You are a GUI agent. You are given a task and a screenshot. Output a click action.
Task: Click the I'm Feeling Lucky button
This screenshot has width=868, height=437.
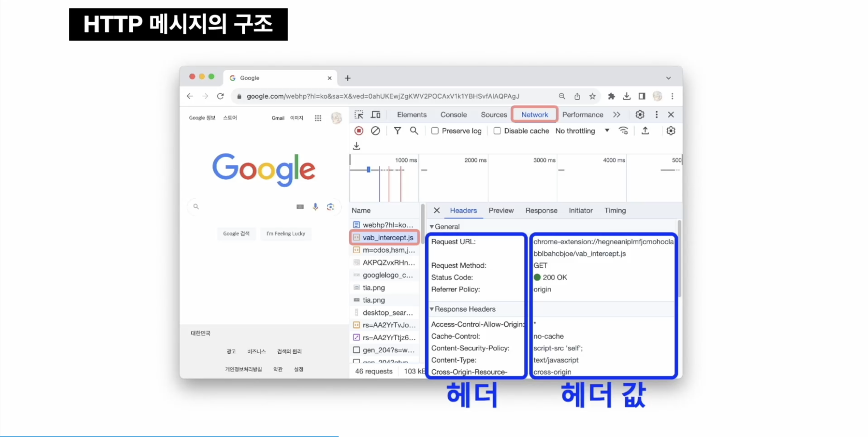(x=285, y=233)
